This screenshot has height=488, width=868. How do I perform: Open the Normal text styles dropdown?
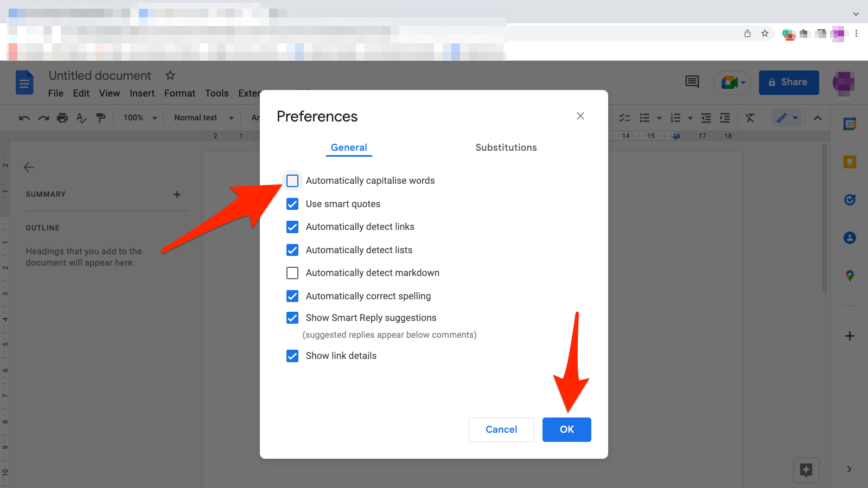point(202,118)
